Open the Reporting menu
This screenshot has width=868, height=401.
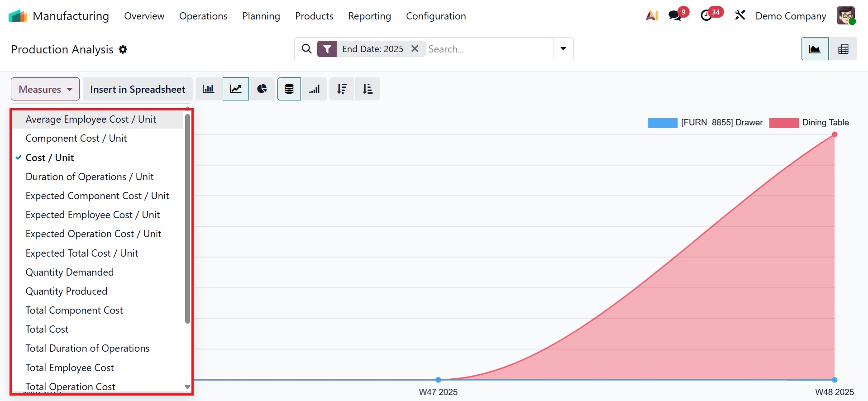369,16
